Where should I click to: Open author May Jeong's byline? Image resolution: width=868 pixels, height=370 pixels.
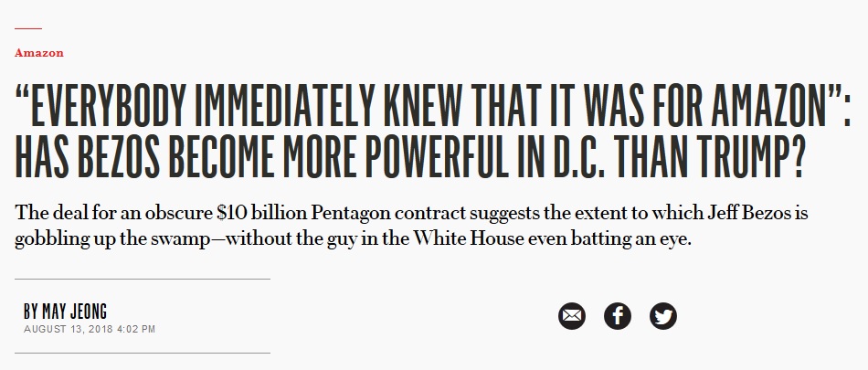coord(65,312)
